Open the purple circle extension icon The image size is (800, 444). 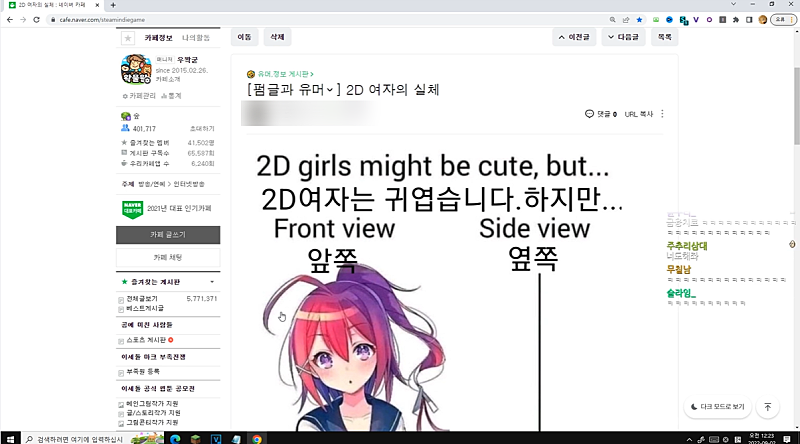pyautogui.click(x=709, y=19)
